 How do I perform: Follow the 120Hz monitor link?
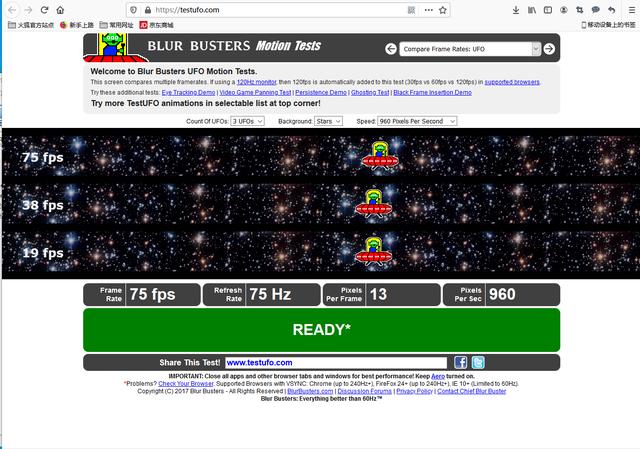pyautogui.click(x=257, y=82)
